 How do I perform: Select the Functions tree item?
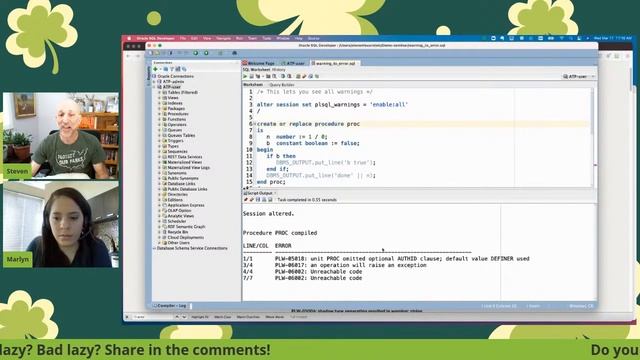(177, 119)
